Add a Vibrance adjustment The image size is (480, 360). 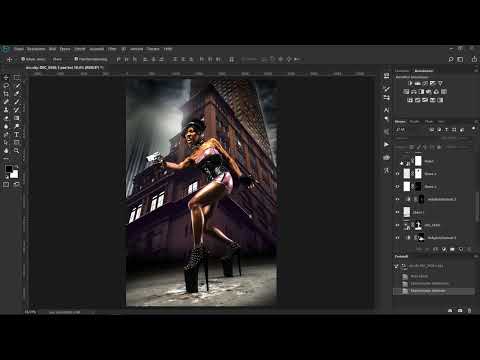pyautogui.click(x=440, y=83)
